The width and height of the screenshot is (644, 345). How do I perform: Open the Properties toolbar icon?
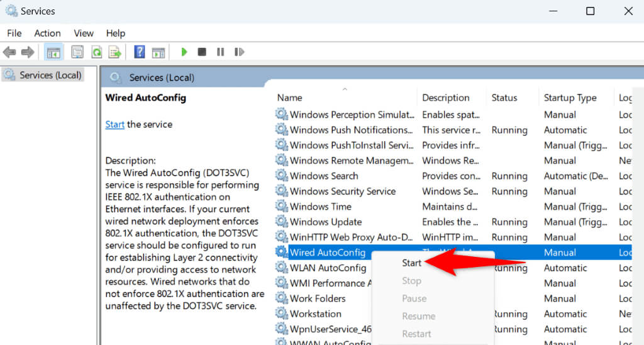77,52
